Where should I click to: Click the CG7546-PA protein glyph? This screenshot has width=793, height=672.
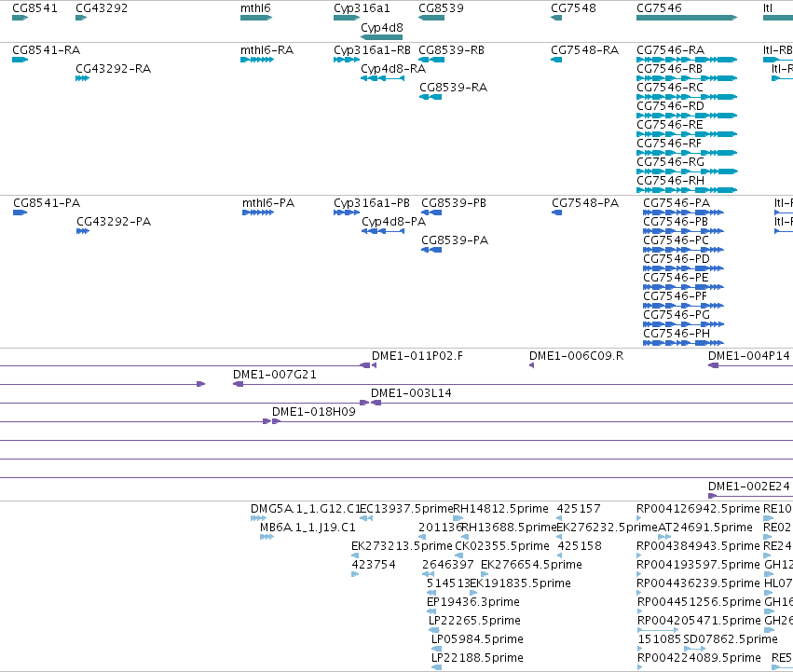pyautogui.click(x=683, y=213)
